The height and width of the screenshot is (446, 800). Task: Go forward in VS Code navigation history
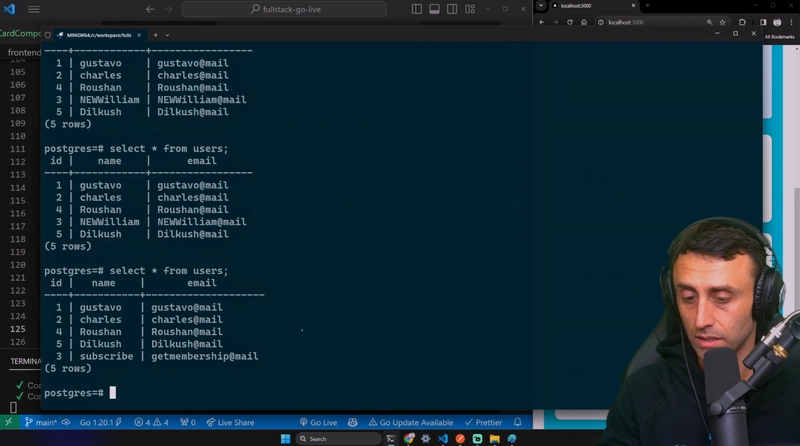click(168, 9)
